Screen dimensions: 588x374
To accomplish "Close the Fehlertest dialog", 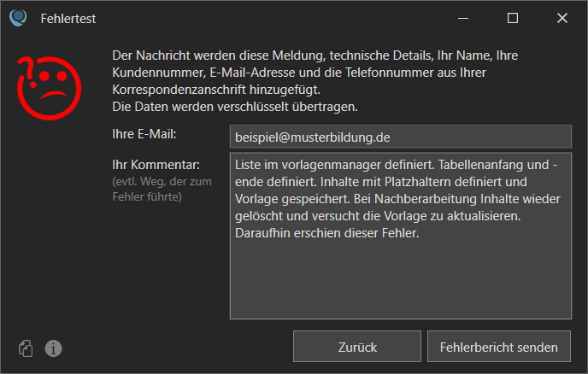I will click(x=562, y=17).
